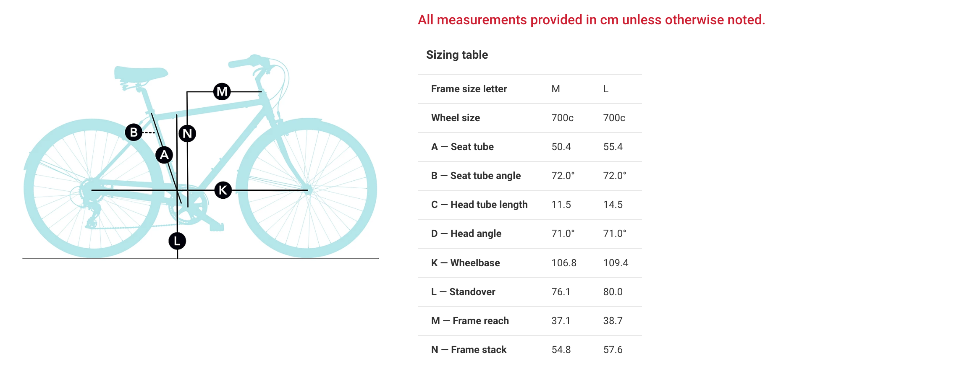Click the 106.8 wheelbase value
This screenshot has width=980, height=369.
(563, 263)
